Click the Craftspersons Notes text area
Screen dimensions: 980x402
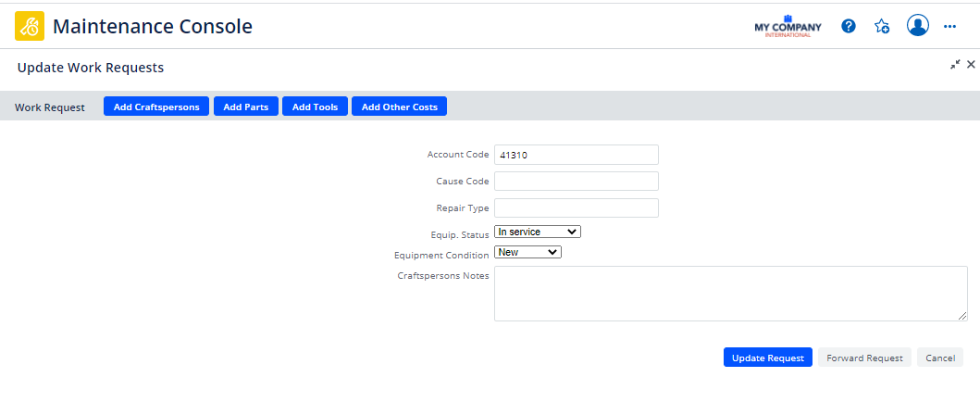(x=731, y=294)
